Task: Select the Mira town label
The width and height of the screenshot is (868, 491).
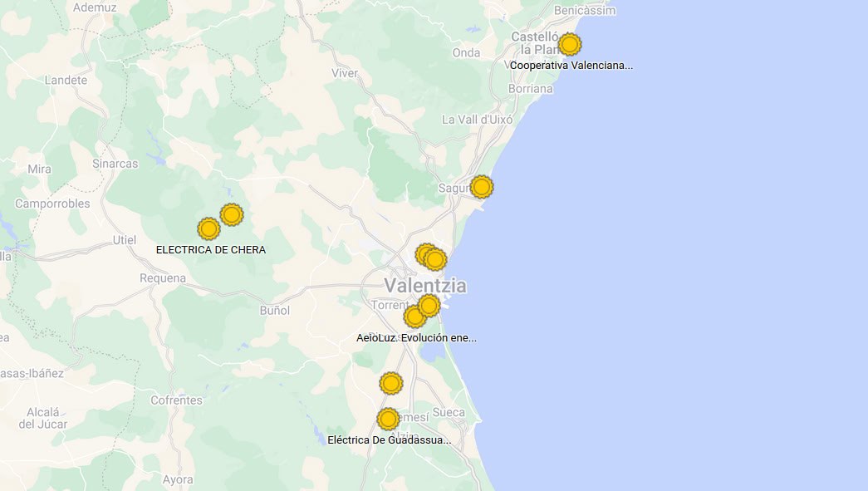Action: coord(39,169)
